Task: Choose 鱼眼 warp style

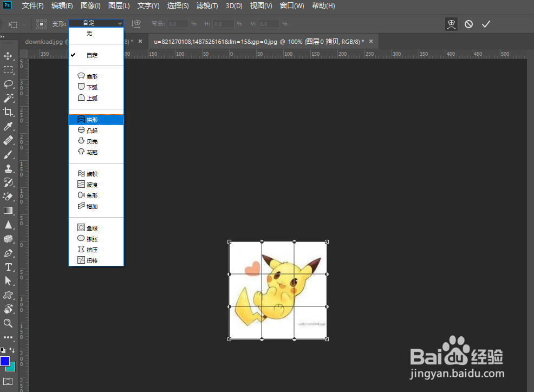Action: [96, 228]
